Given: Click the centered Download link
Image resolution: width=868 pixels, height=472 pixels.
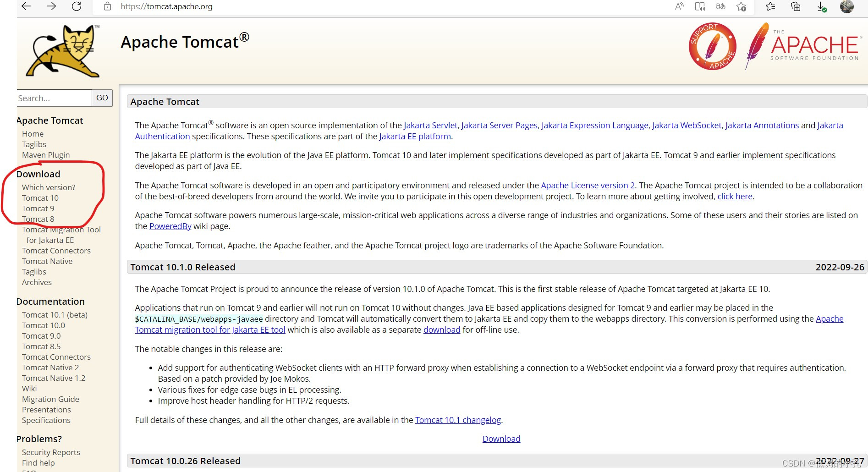Looking at the screenshot, I should tap(501, 439).
